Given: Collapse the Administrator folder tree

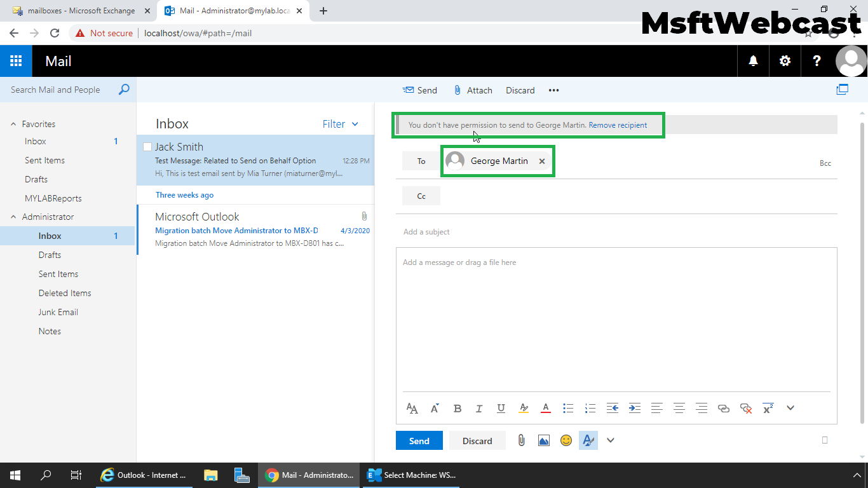Looking at the screenshot, I should point(13,217).
